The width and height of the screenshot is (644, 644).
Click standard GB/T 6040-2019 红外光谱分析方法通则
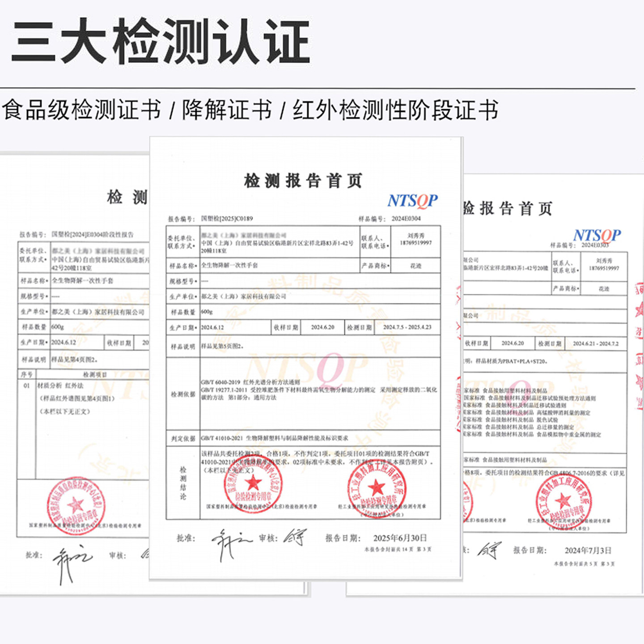coord(250,382)
